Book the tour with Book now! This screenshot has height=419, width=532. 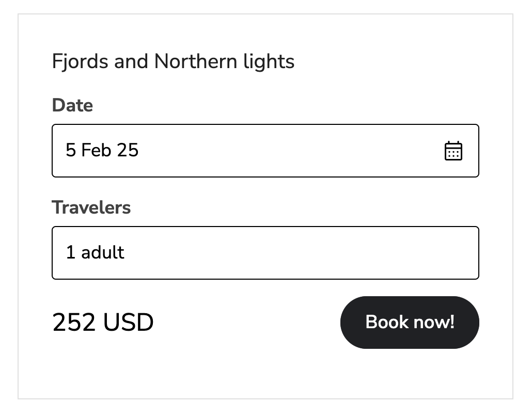410,323
